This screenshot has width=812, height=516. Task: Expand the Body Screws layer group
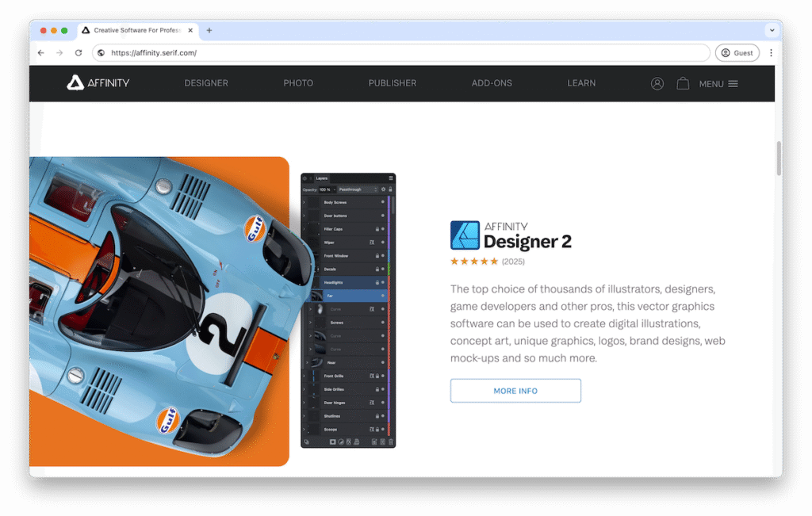(304, 202)
